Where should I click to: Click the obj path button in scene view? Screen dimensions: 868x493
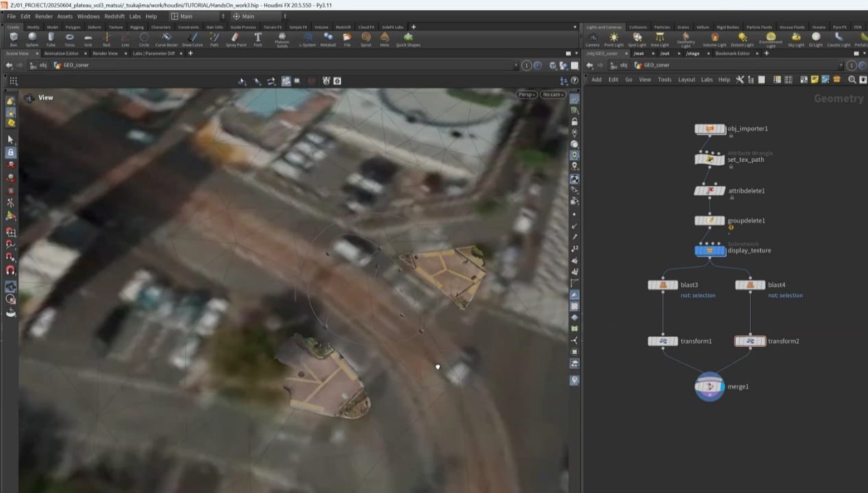tap(42, 65)
